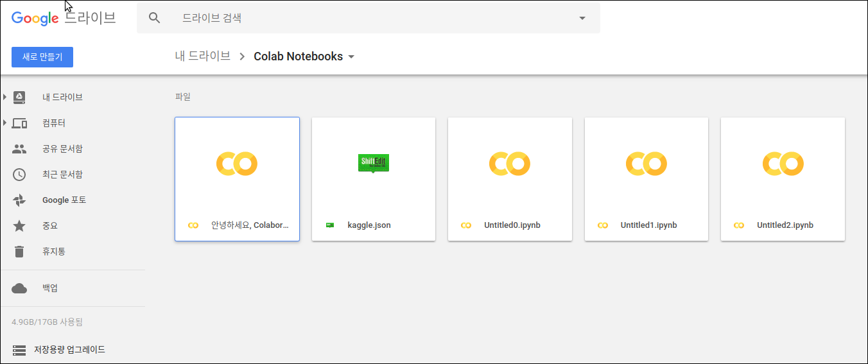Click the 휴지통 trash icon
Screen dimensions: 868x364
tap(19, 251)
